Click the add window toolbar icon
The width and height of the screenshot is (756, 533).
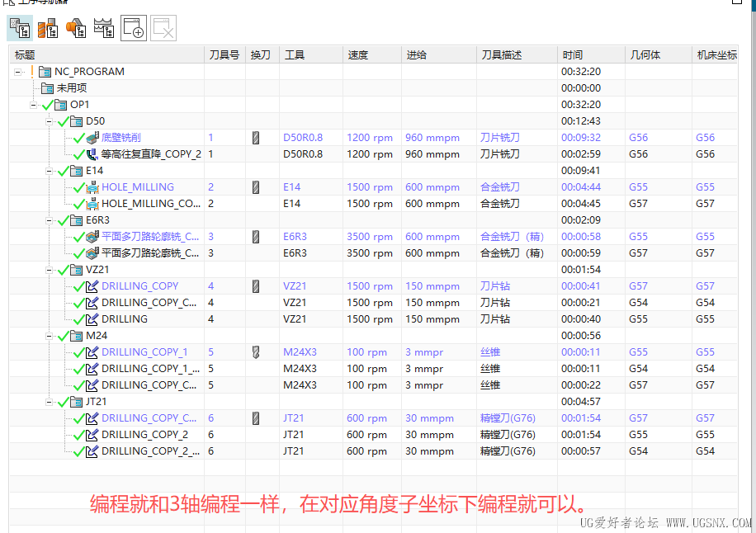coord(134,28)
